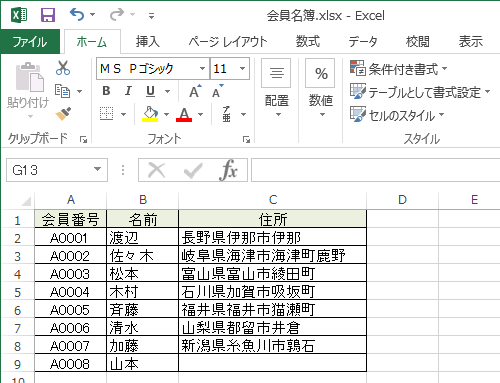Screen dimensions: 500x383
Task: Click the Excel application icon
Action: (x=19, y=15)
